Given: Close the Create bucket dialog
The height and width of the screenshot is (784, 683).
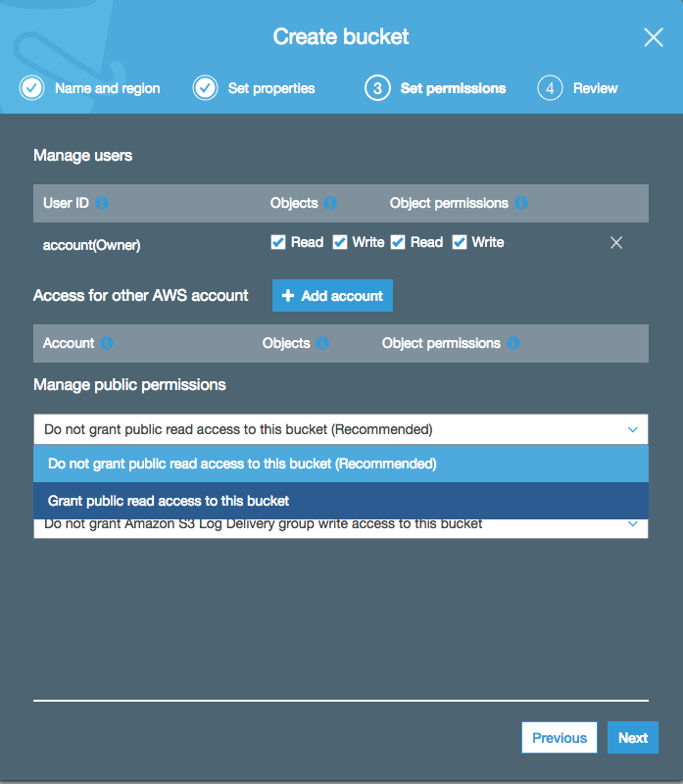Looking at the screenshot, I should pos(653,37).
